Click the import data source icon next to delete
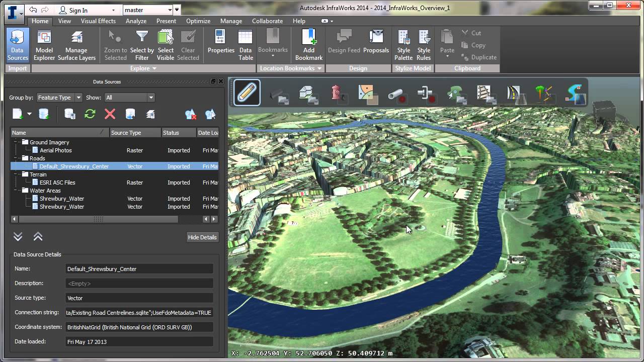 point(130,114)
